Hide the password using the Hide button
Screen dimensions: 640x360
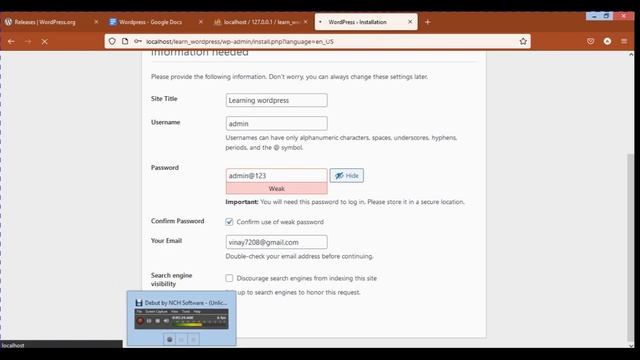(347, 176)
